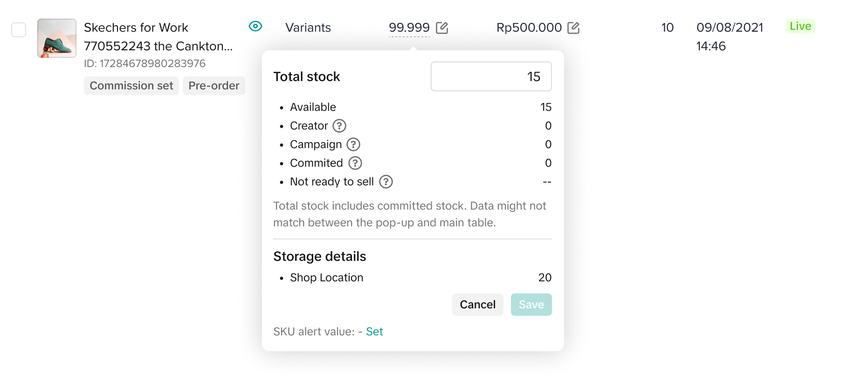Screen dimensions: 868x381
Task: Click the Set link for SKU alert
Action: [x=374, y=332]
